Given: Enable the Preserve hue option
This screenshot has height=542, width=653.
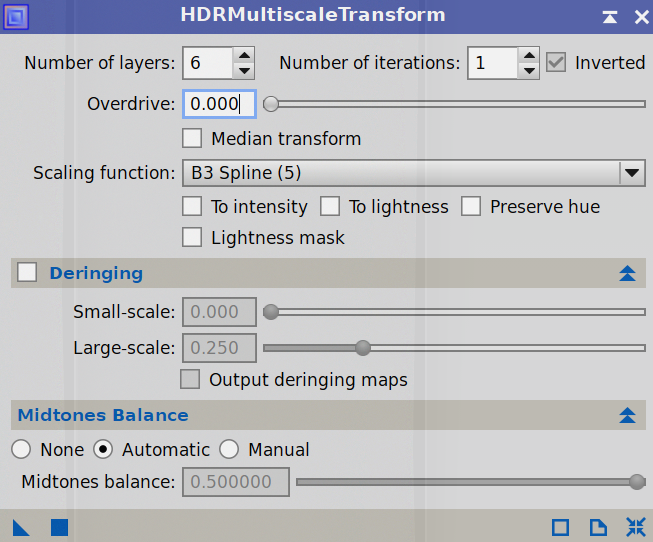Looking at the screenshot, I should tap(471, 206).
